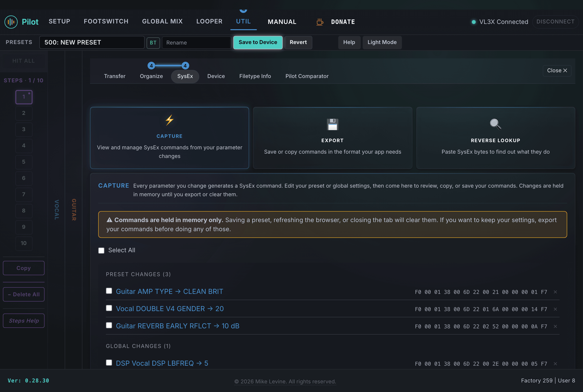Close the Util panel
This screenshot has width=583, height=392.
click(x=557, y=71)
